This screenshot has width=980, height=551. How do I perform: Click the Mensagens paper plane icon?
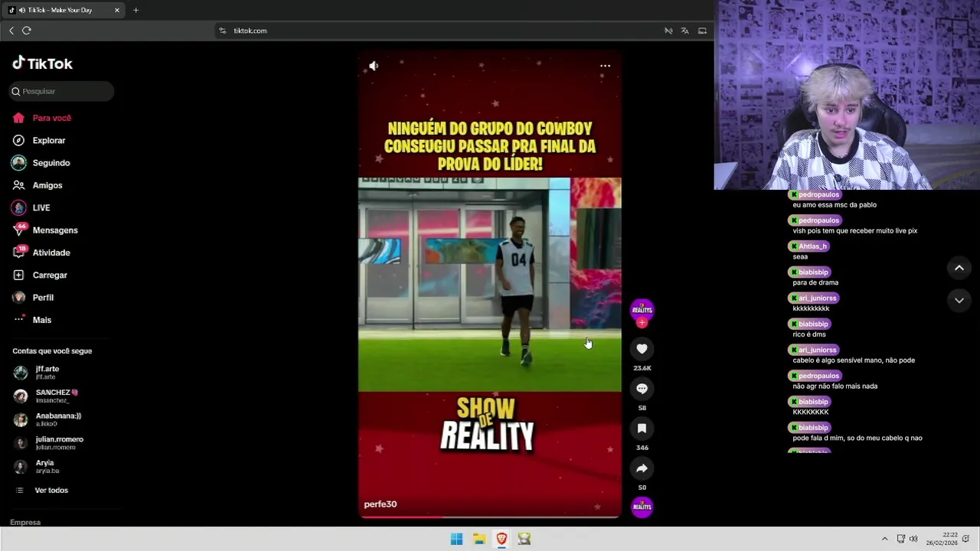point(18,230)
